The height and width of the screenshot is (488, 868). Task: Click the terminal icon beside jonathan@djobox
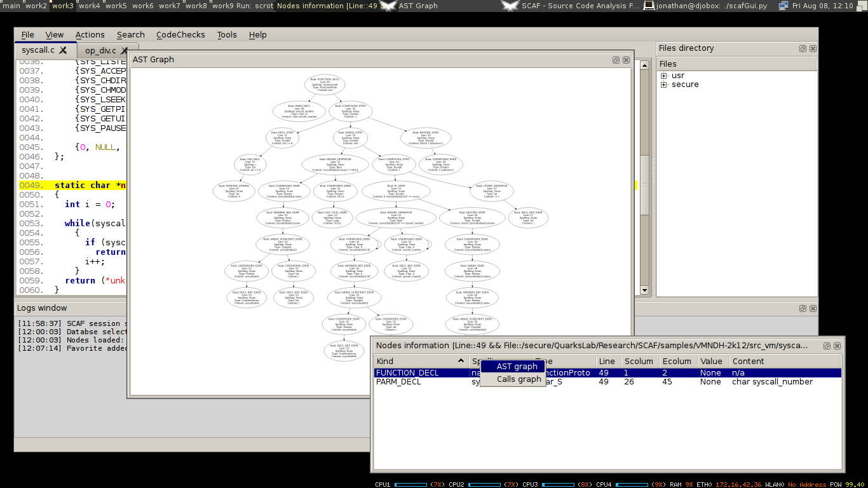click(x=649, y=6)
